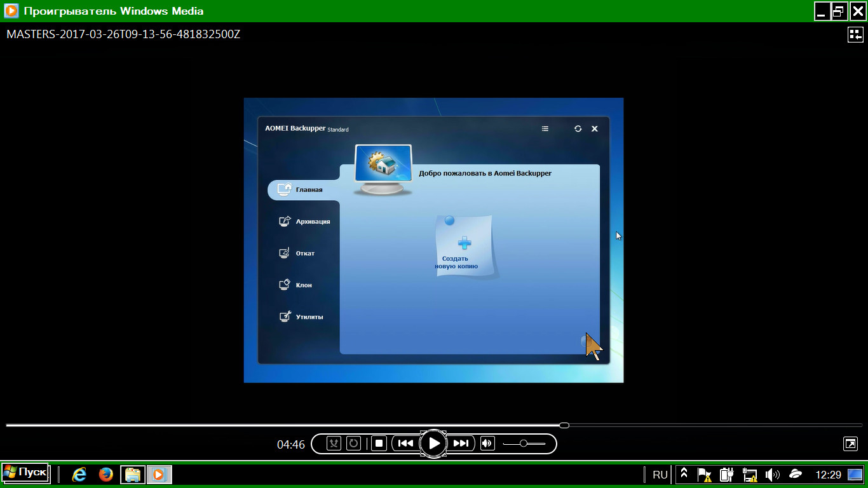The width and height of the screenshot is (868, 488).
Task: Skip to the next track
Action: point(461,444)
